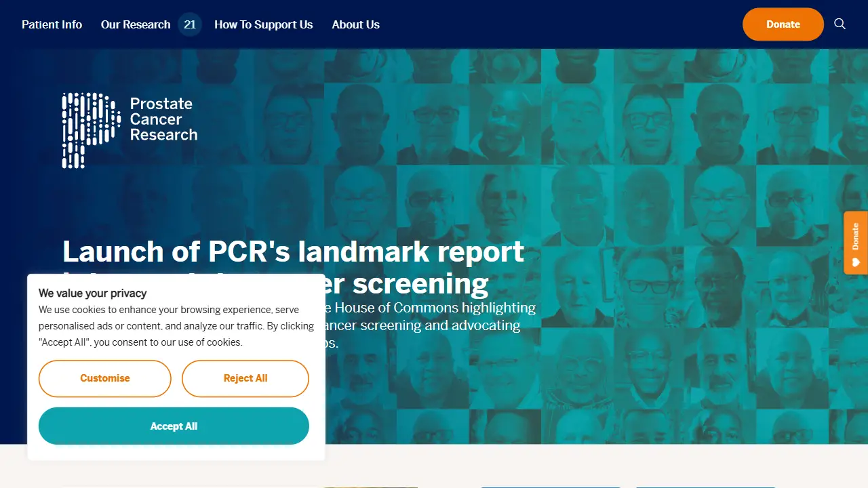This screenshot has height=488, width=868.
Task: Click the Customise cookies button
Action: pyautogui.click(x=105, y=378)
